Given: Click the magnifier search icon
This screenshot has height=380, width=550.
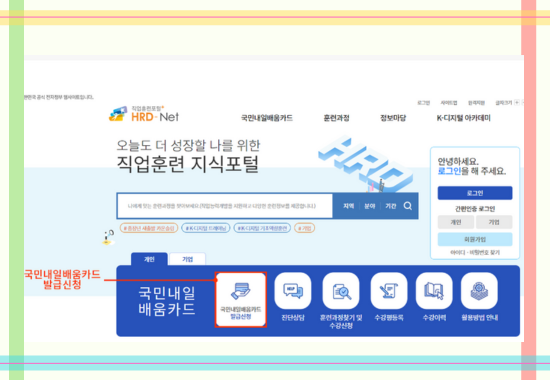Looking at the screenshot, I should point(408,206).
